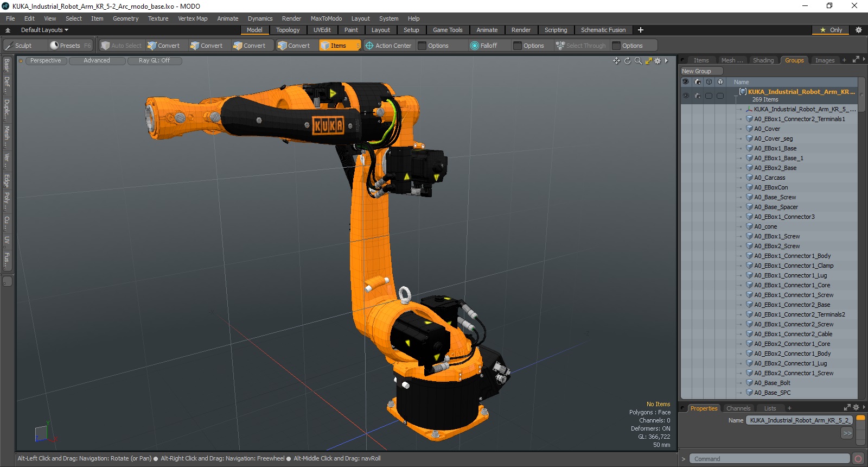The width and height of the screenshot is (868, 467).
Task: Add new layout tab with plus
Action: point(641,30)
